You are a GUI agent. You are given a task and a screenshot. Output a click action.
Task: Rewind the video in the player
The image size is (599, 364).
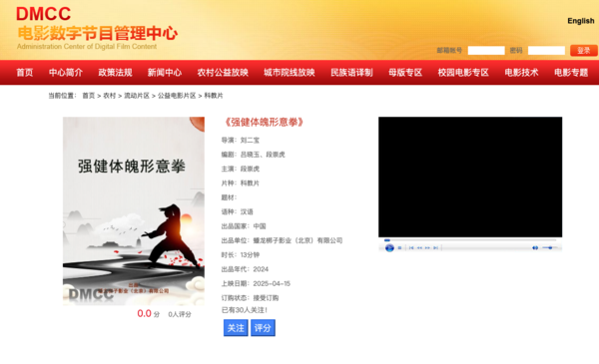419,248
